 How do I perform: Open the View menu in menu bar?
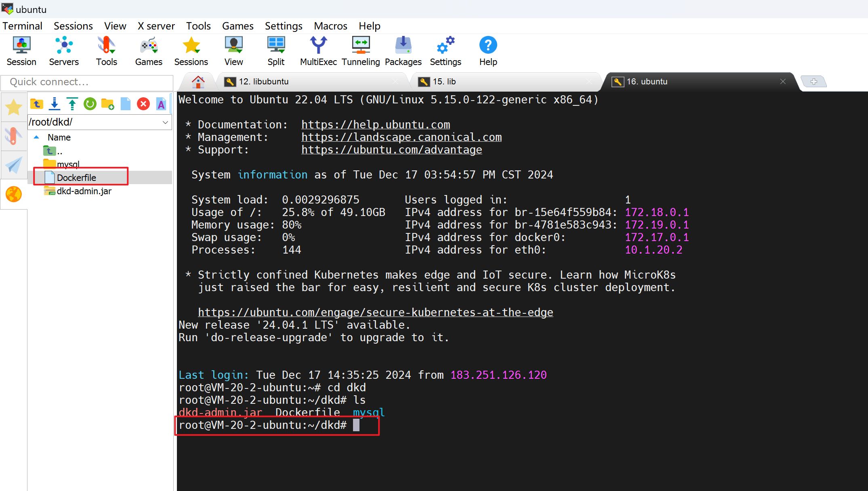pos(115,26)
